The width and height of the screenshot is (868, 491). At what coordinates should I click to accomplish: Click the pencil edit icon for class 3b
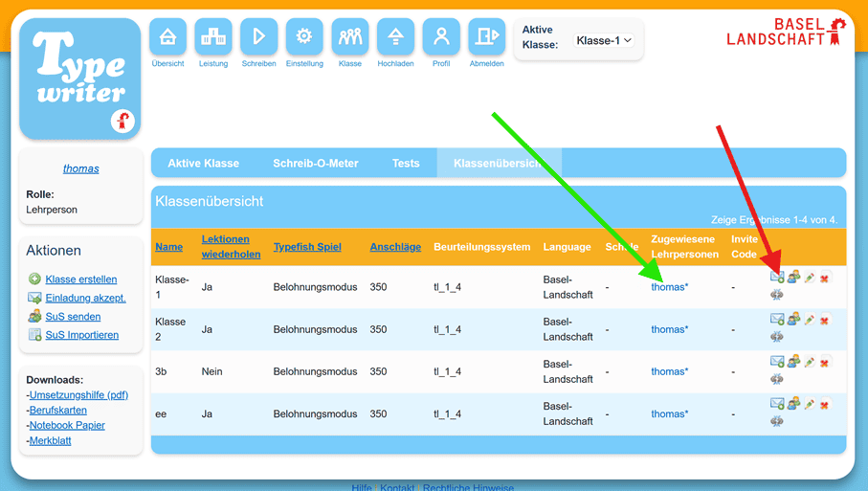810,362
